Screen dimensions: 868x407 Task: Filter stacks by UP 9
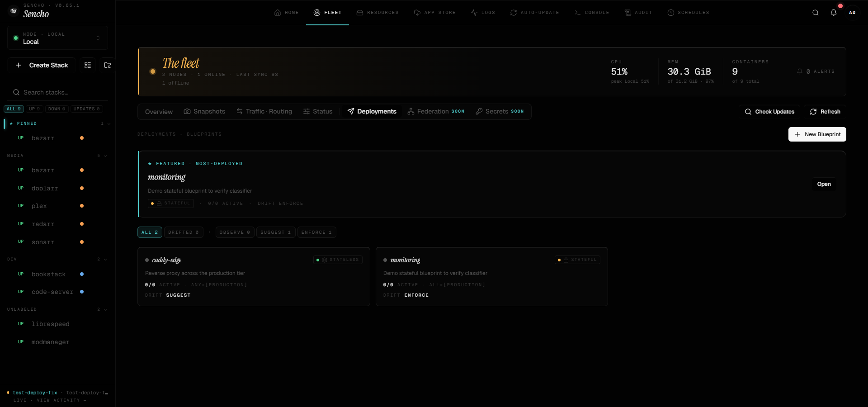[x=34, y=109]
